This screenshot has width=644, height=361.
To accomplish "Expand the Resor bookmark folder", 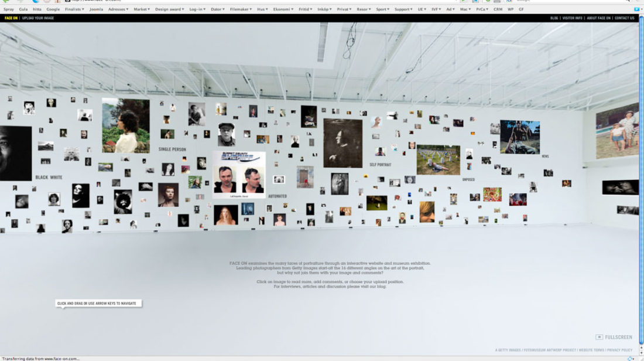I will click(364, 9).
